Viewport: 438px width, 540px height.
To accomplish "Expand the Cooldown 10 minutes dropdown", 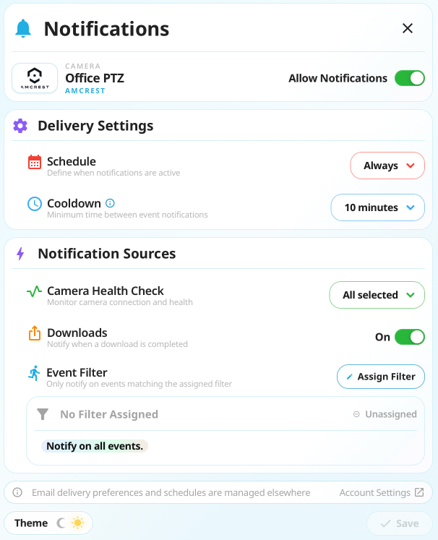I will coord(378,207).
